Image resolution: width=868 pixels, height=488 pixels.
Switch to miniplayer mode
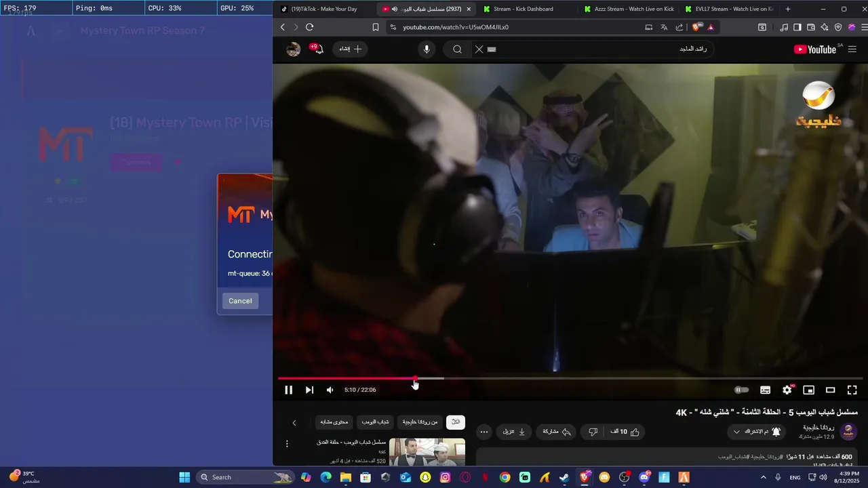tap(808, 390)
